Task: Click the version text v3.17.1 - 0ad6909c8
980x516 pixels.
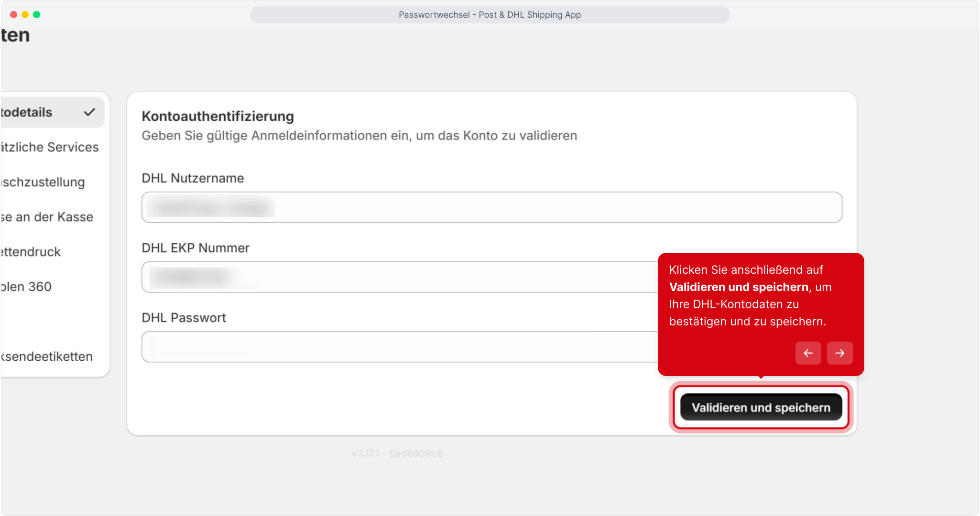Action: tap(397, 453)
